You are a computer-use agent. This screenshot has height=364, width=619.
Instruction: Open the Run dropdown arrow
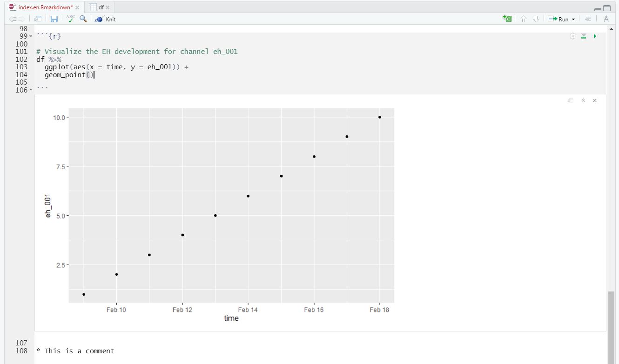573,19
